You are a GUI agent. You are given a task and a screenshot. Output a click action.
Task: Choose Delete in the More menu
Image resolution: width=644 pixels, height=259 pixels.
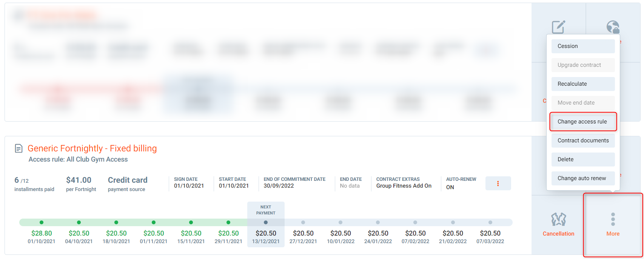click(583, 159)
